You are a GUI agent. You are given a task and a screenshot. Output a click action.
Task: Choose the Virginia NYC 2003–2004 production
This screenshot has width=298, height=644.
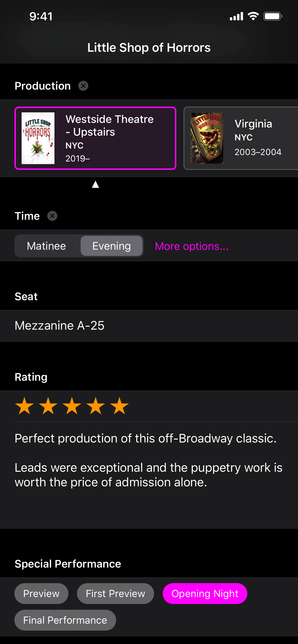click(258, 138)
